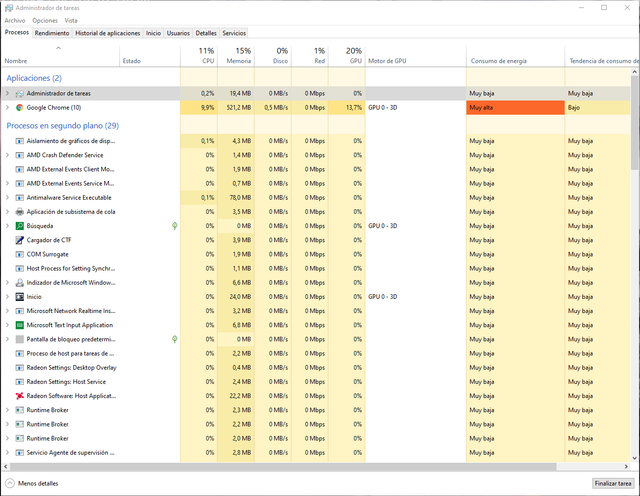Click the Radeon Settings: Desktop Overlay icon
Viewport: 640px width, 496px height.
point(19,368)
